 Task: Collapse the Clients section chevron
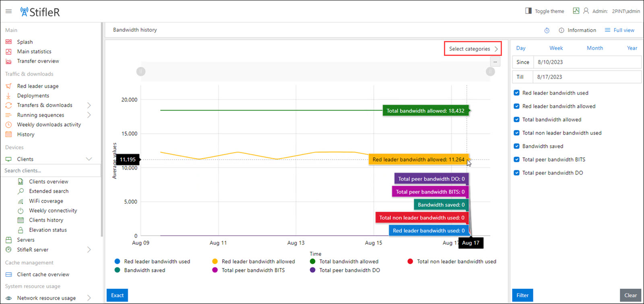89,159
